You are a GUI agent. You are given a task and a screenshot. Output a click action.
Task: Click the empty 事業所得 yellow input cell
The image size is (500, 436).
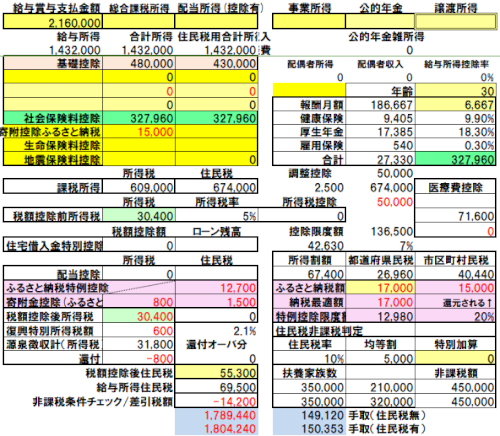[x=309, y=22]
